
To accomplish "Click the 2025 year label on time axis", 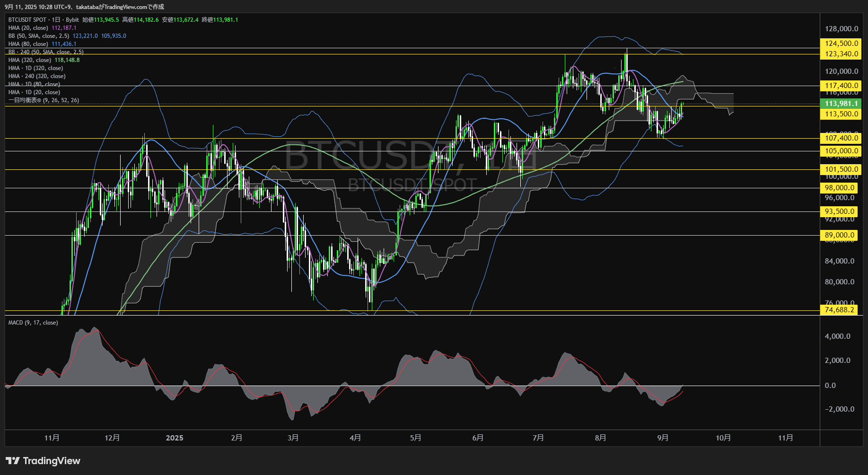I will [175, 438].
